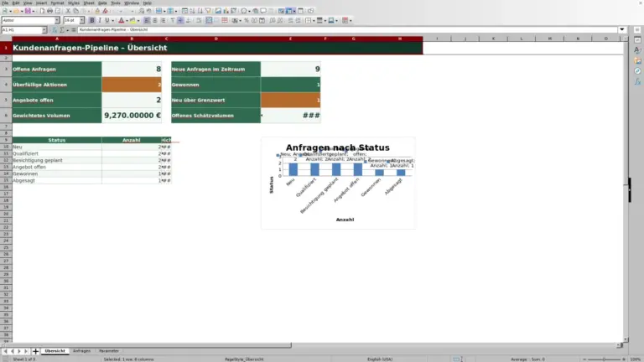644x362 pixels.
Task: Open the sidebar Gallery panel icon
Action: coord(637,60)
